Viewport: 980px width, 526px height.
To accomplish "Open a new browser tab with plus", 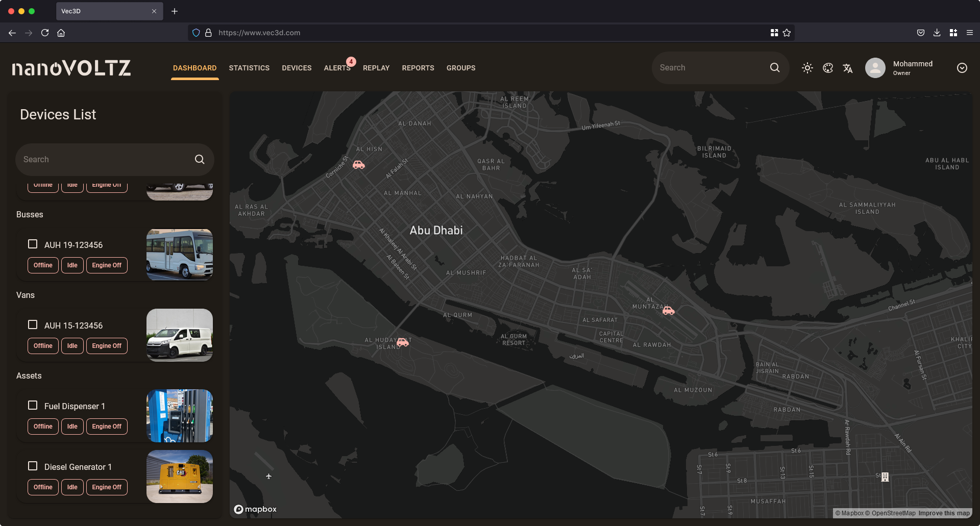I will click(175, 11).
